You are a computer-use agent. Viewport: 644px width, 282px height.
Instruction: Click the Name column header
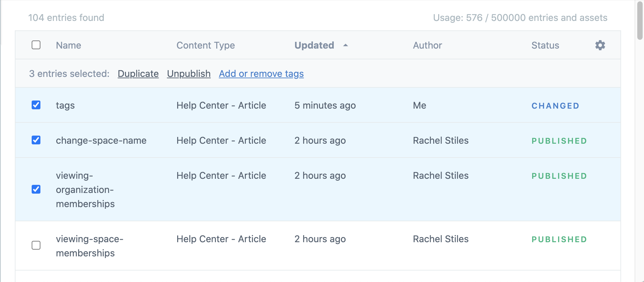pos(68,45)
